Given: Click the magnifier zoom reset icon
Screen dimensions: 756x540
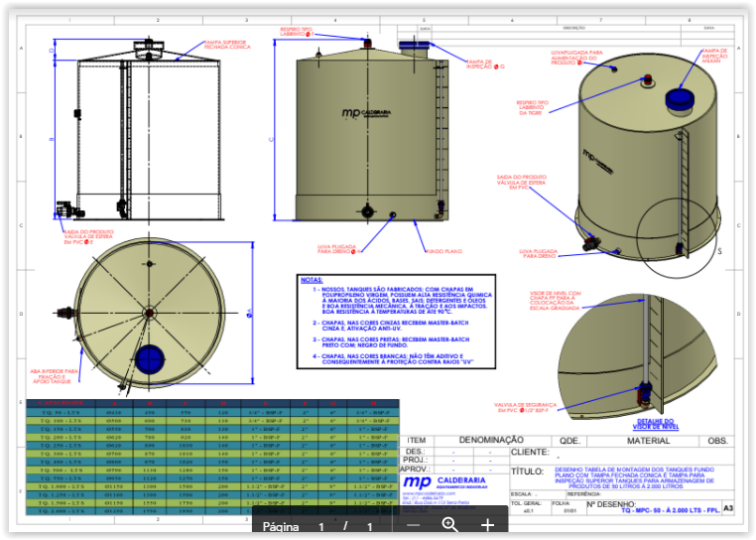Looking at the screenshot, I should tap(450, 525).
